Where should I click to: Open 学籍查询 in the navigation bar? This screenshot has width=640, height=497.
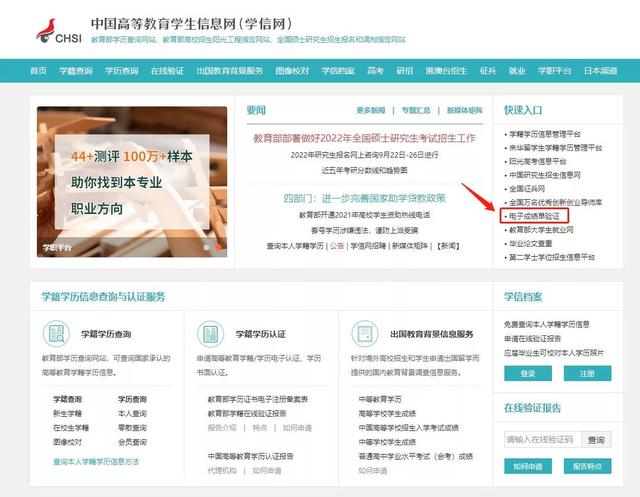tap(76, 71)
